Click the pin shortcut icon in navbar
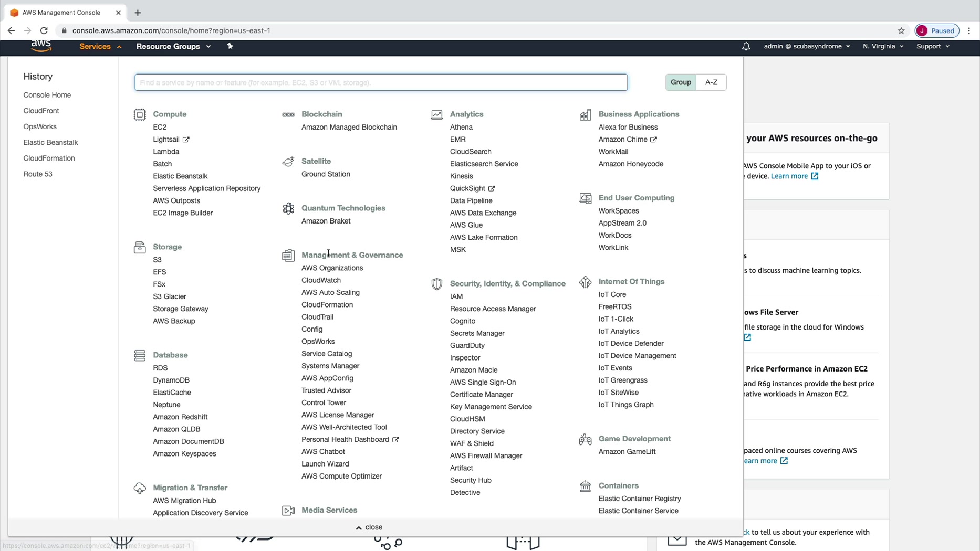Image resolution: width=980 pixels, height=551 pixels. point(230,46)
